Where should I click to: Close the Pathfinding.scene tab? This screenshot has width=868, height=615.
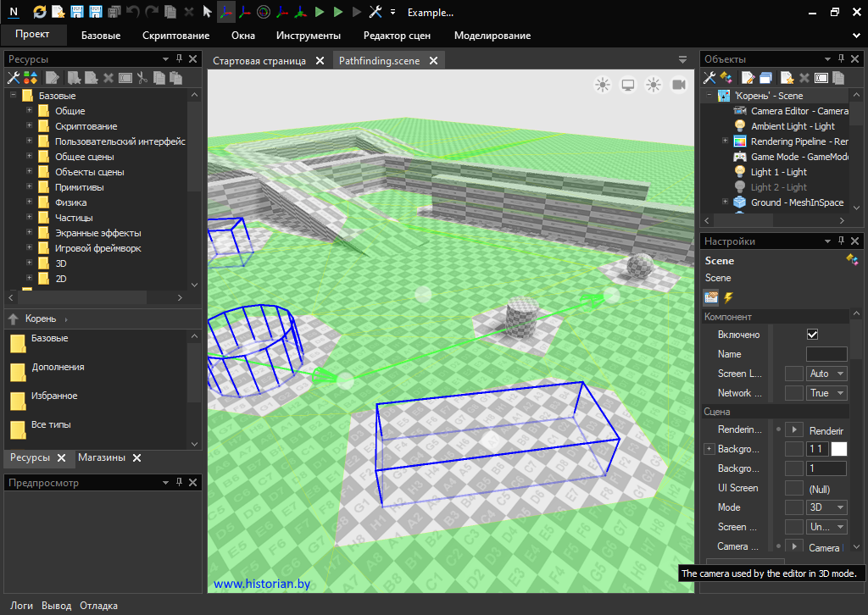pos(433,61)
